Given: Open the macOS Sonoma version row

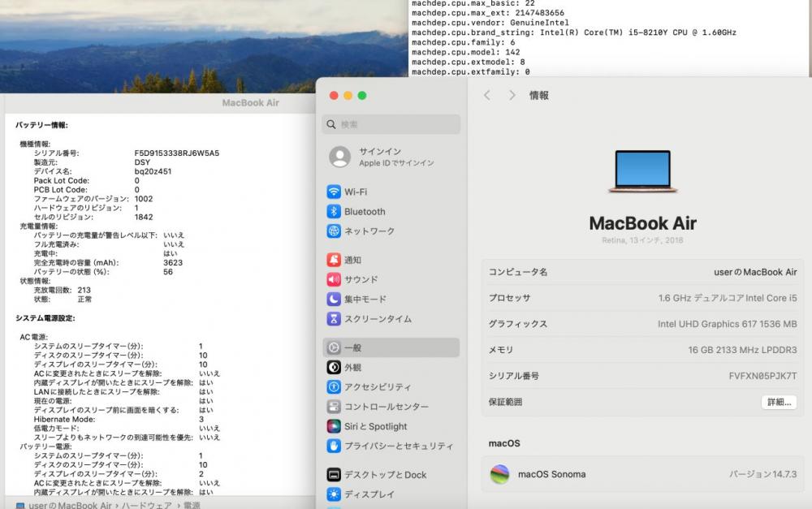Looking at the screenshot, I should 641,474.
